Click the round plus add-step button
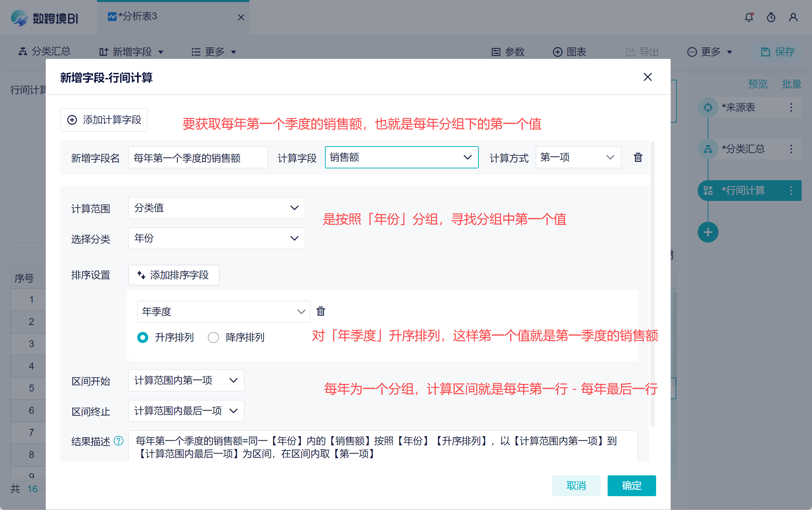Viewport: 812px width, 510px height. tap(708, 232)
